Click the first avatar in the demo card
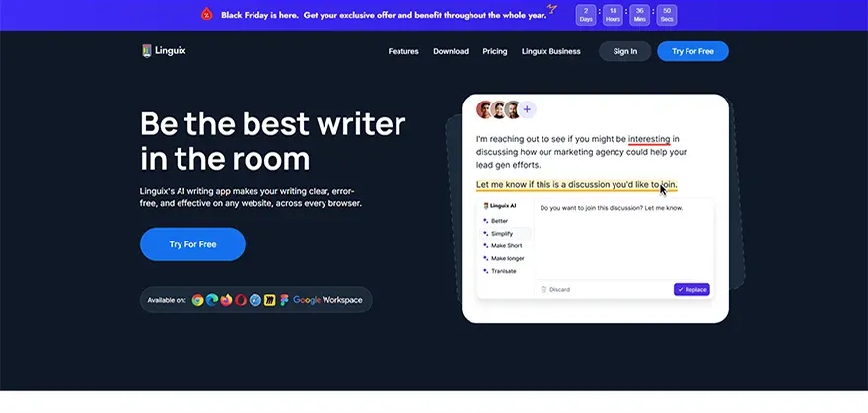Screen dimensions: 868x413 (x=485, y=109)
